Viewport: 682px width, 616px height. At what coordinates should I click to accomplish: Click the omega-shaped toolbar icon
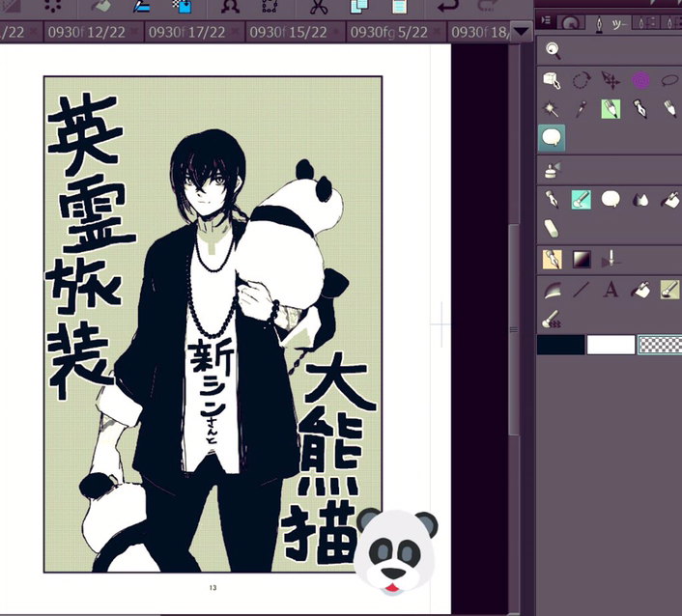(230, 6)
